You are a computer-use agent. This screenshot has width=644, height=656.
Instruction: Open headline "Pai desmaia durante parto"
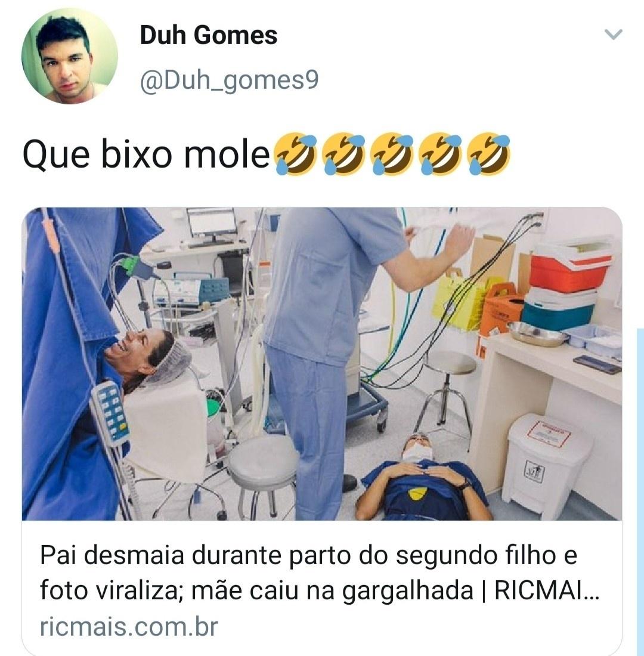(308, 556)
